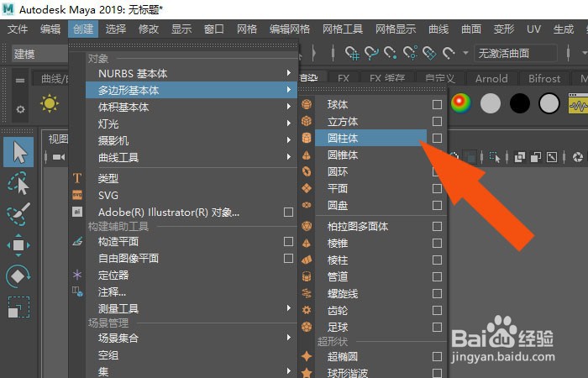Screen dimensions: 588x378
Task: Choose 圆柱体 from polygon primitives
Action: point(371,138)
